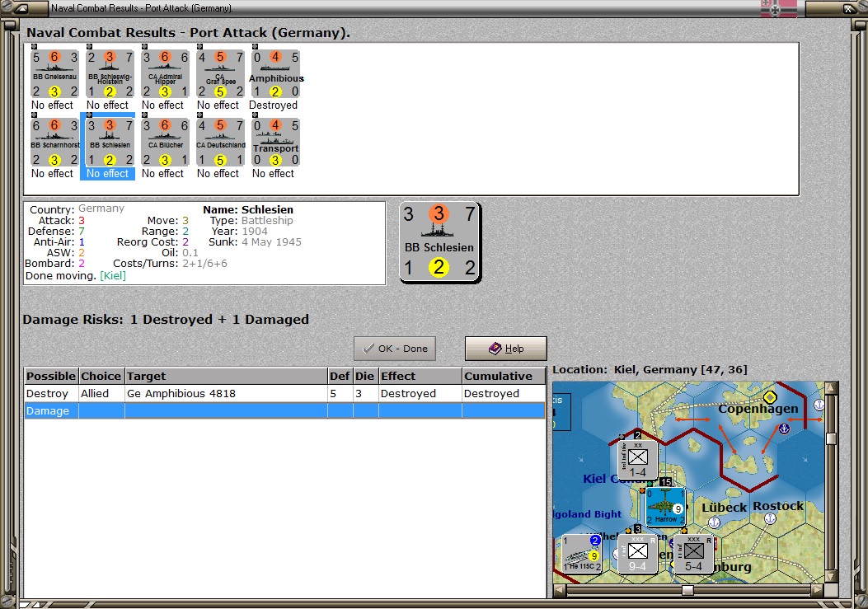Click the map vertical scrollbar thumb

point(831,439)
